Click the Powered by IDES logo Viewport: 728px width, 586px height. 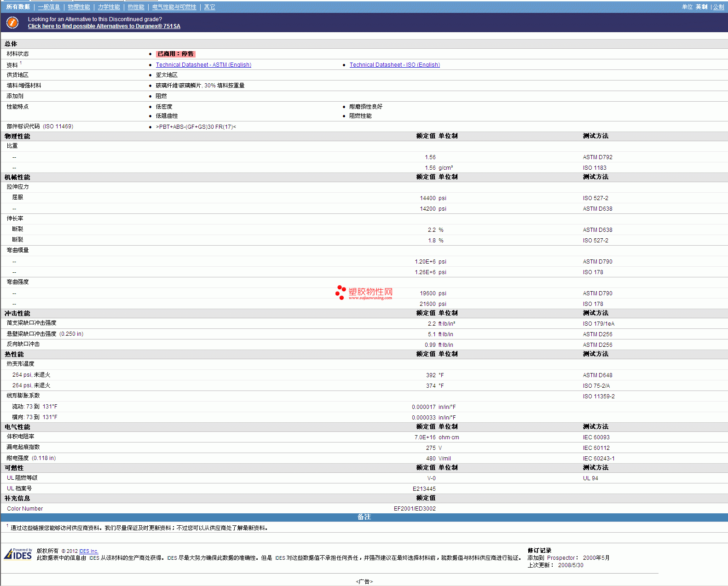pos(18,554)
